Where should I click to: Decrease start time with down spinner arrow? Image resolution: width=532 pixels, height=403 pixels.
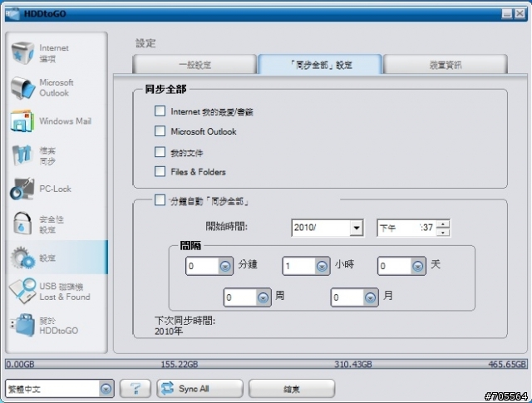[x=443, y=232]
